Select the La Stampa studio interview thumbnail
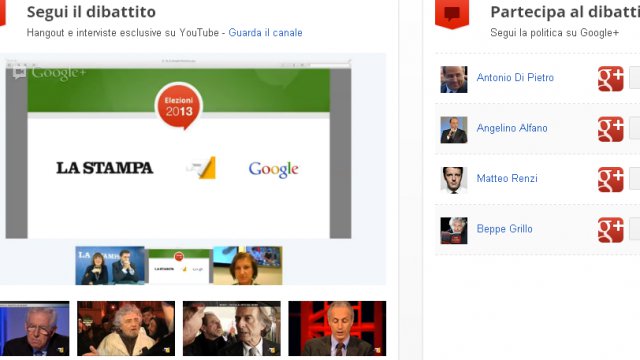This screenshot has height=360, width=640. (110, 265)
